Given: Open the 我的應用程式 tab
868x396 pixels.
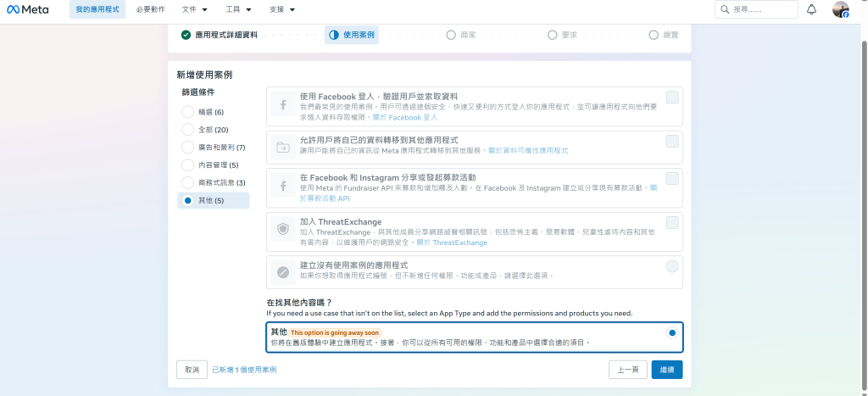Looking at the screenshot, I should 97,9.
